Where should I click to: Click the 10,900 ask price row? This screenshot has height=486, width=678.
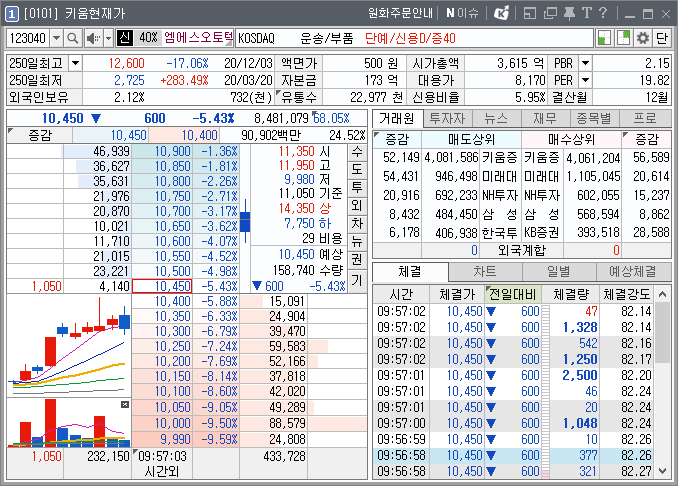(162, 151)
